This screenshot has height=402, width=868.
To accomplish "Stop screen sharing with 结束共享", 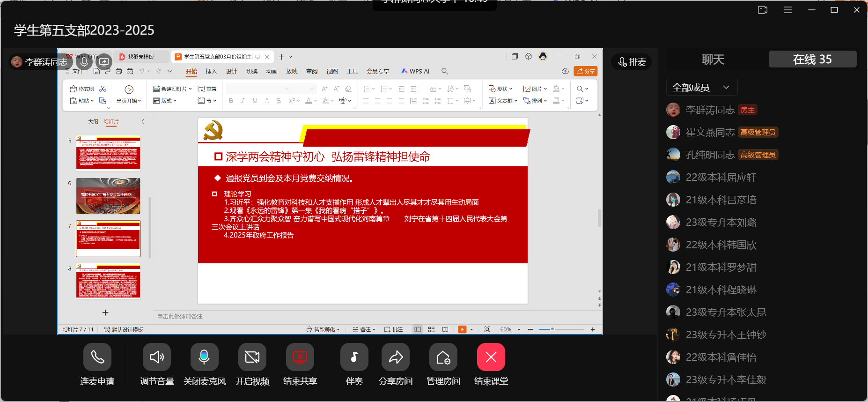I will [x=300, y=357].
